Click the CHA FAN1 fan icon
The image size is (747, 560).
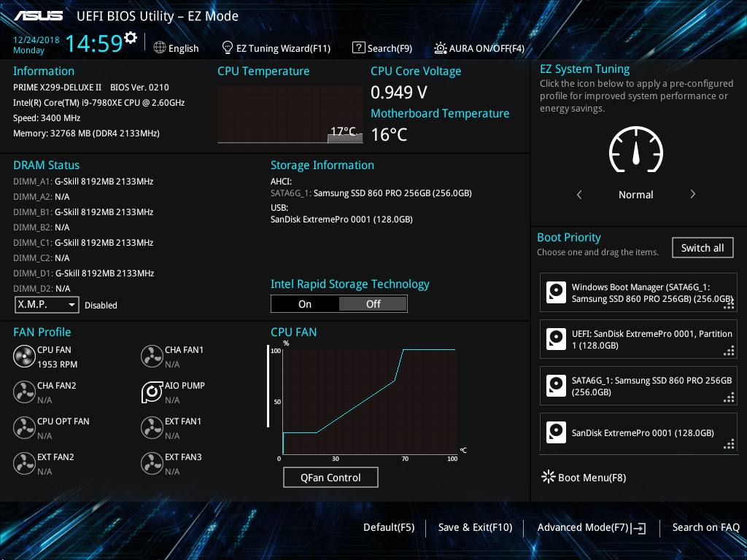152,356
